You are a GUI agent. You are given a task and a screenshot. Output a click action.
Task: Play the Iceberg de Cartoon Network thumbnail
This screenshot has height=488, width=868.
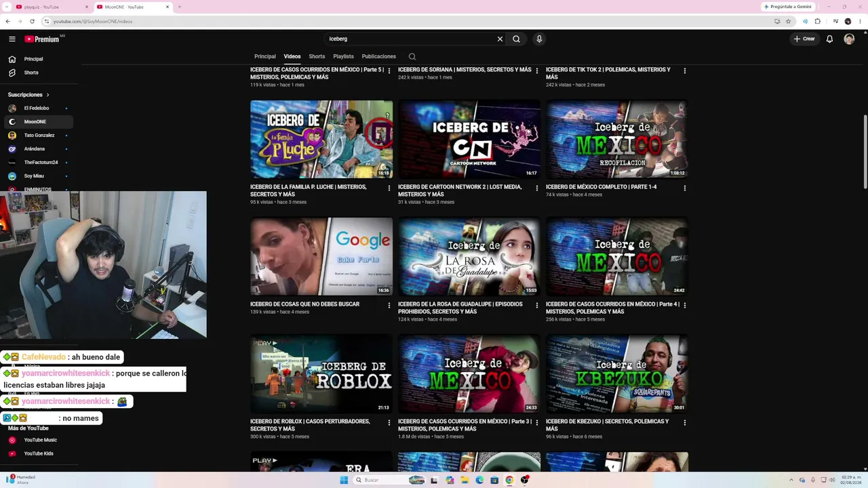(x=469, y=139)
